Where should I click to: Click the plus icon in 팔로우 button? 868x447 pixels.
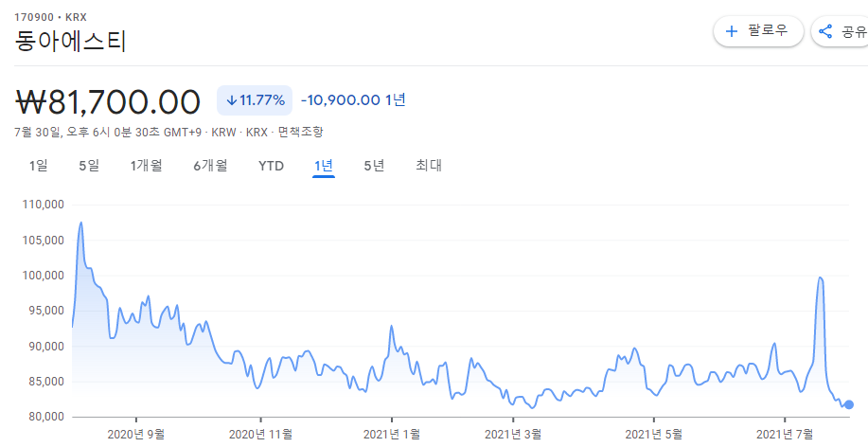732,31
